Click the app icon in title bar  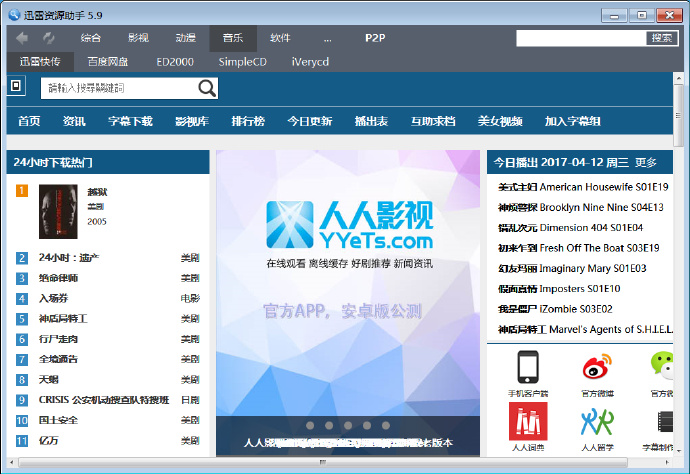[14, 15]
